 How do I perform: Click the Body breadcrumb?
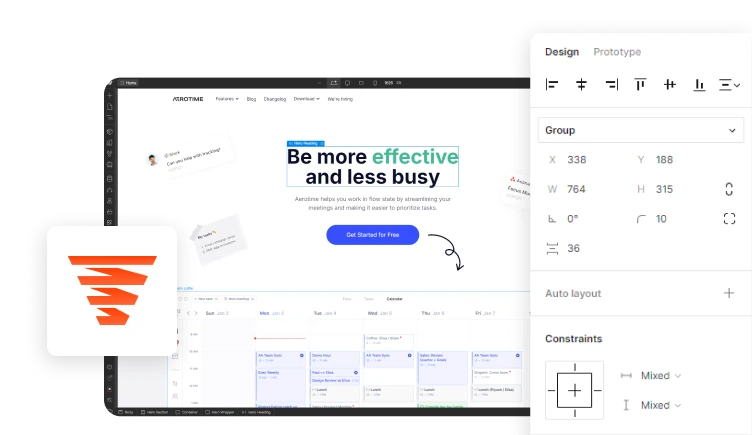click(126, 412)
